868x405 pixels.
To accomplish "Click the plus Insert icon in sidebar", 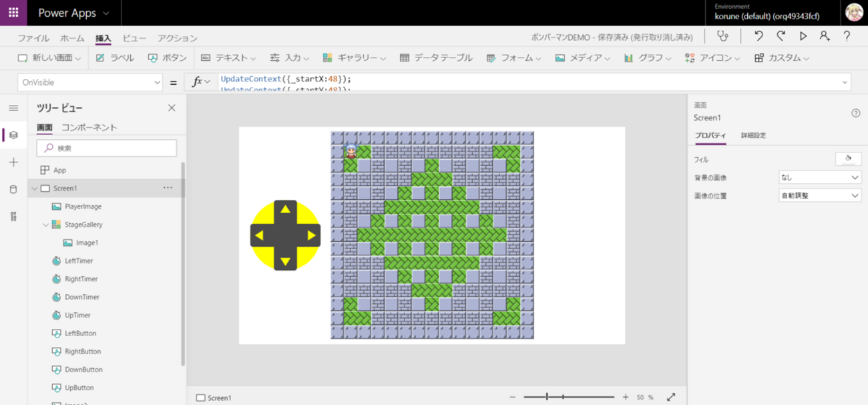I will tap(13, 162).
